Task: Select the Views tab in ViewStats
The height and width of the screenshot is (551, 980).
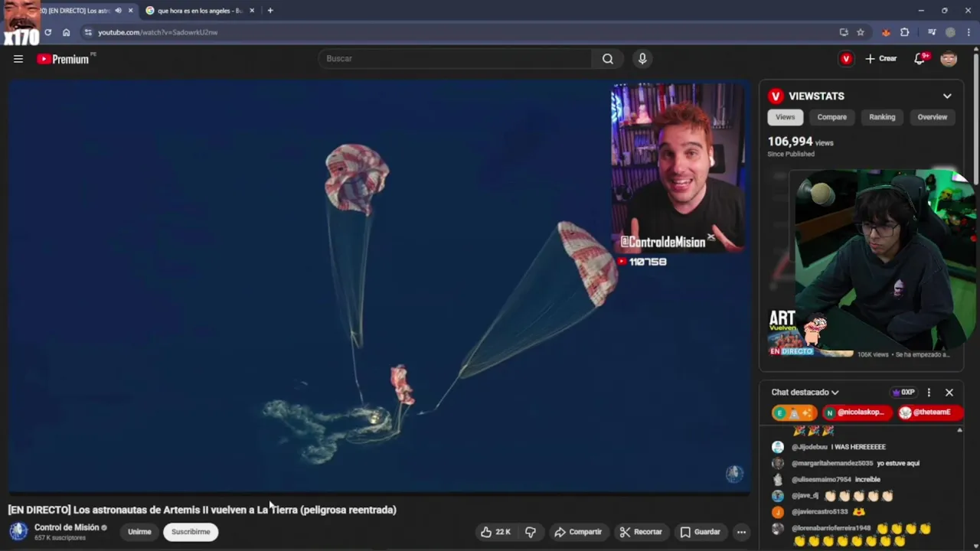Action: tap(786, 117)
